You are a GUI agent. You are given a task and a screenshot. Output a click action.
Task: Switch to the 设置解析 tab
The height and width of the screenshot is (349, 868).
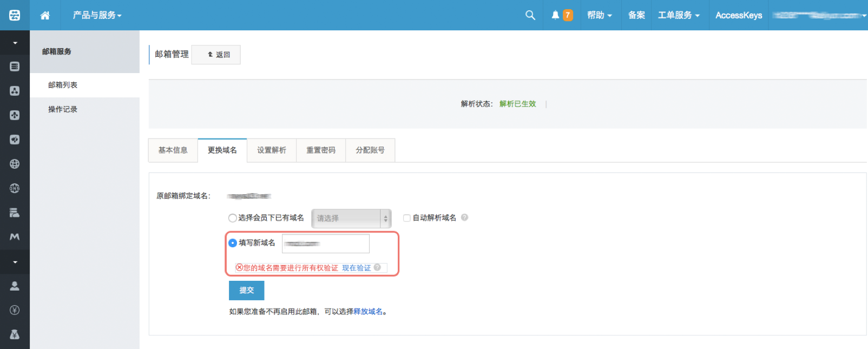click(x=272, y=150)
